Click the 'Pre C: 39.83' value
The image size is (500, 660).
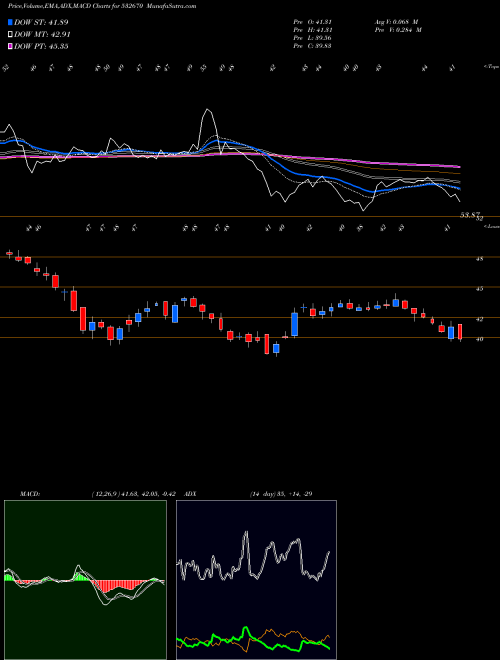(312, 46)
